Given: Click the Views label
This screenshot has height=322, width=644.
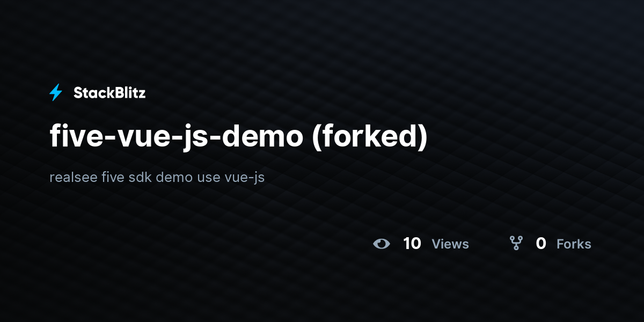Looking at the screenshot, I should click(450, 244).
